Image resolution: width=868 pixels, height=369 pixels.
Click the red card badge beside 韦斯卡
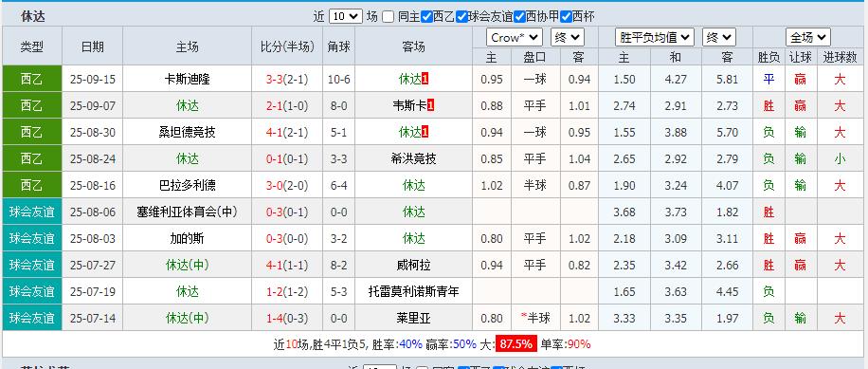(x=430, y=105)
